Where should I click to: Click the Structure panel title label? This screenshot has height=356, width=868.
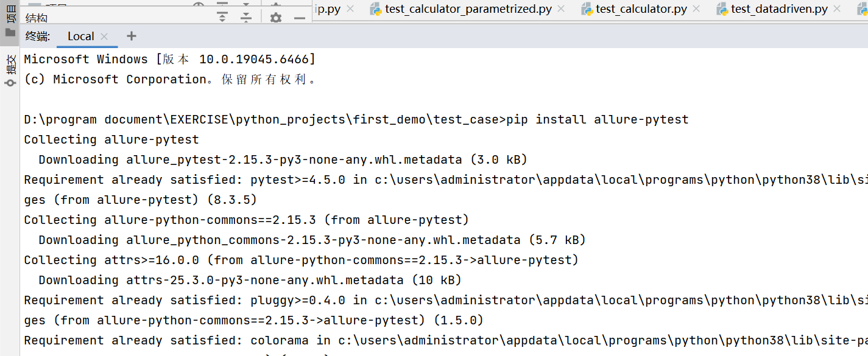point(37,18)
